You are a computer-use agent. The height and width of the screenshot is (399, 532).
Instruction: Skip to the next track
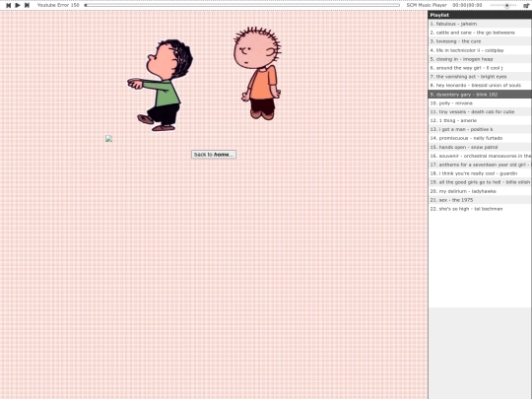pos(27,5)
